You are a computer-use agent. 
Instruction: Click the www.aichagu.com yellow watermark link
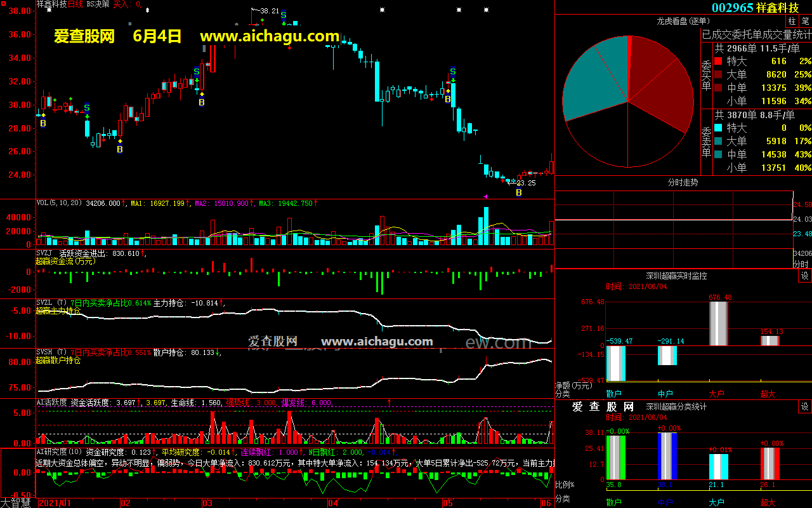click(270, 36)
